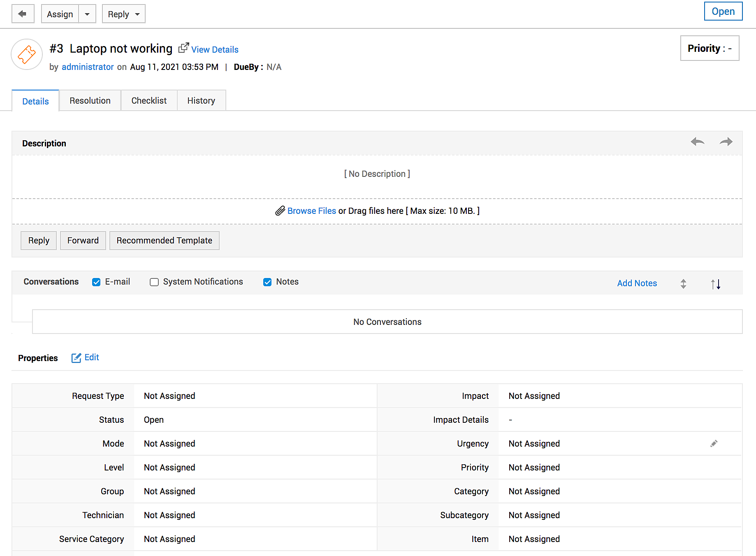Open the Priority selector box
This screenshot has height=556, width=756.
click(710, 48)
